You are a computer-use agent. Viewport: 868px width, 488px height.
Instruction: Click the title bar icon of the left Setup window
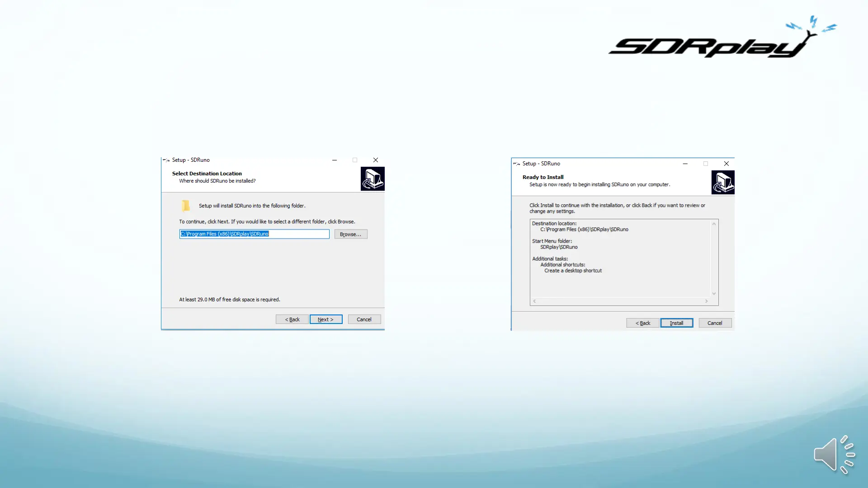[x=166, y=160]
